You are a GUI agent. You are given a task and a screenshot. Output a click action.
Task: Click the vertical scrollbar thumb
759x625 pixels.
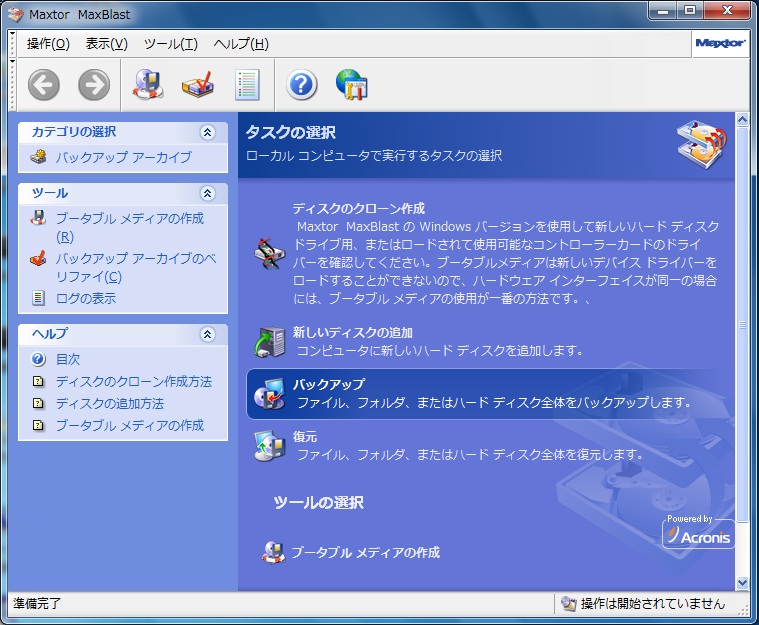(742, 324)
